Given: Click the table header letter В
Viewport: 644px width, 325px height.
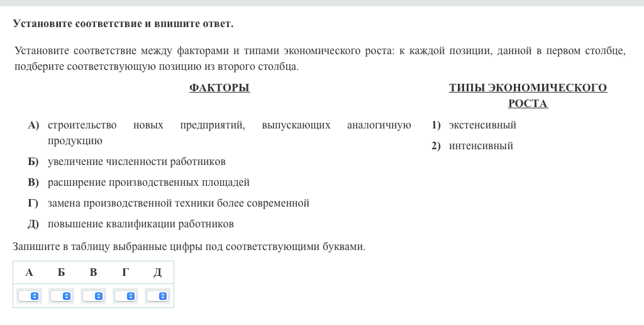Looking at the screenshot, I should click(93, 272).
